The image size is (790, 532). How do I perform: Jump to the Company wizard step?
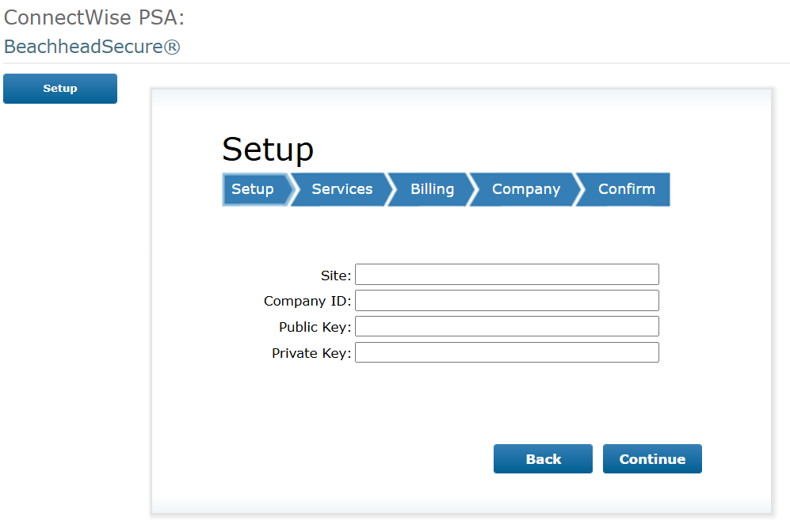(525, 189)
